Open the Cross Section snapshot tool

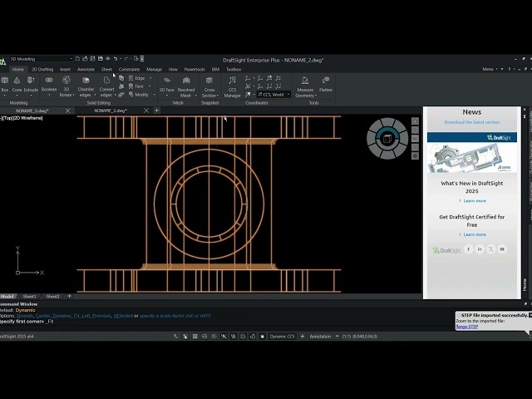(209, 86)
